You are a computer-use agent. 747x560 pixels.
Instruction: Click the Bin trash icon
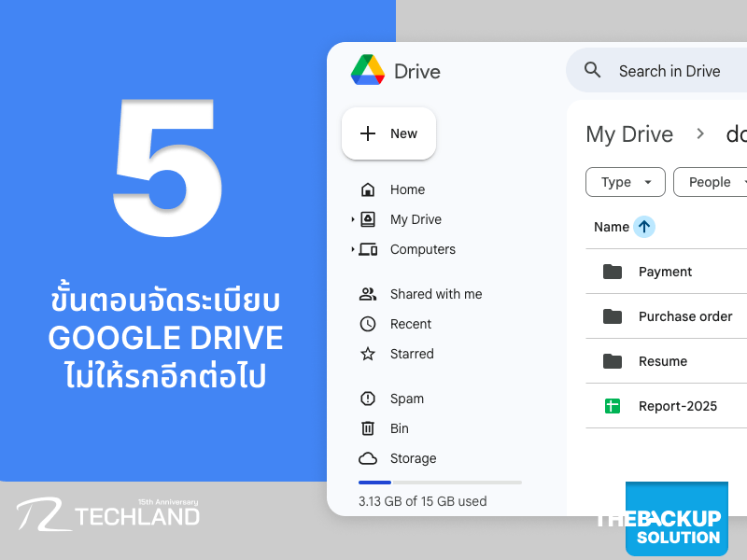click(368, 428)
